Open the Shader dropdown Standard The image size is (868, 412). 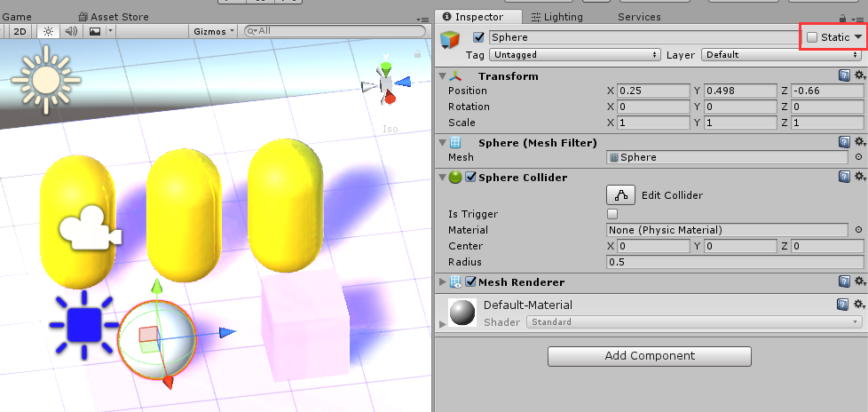pyautogui.click(x=694, y=321)
